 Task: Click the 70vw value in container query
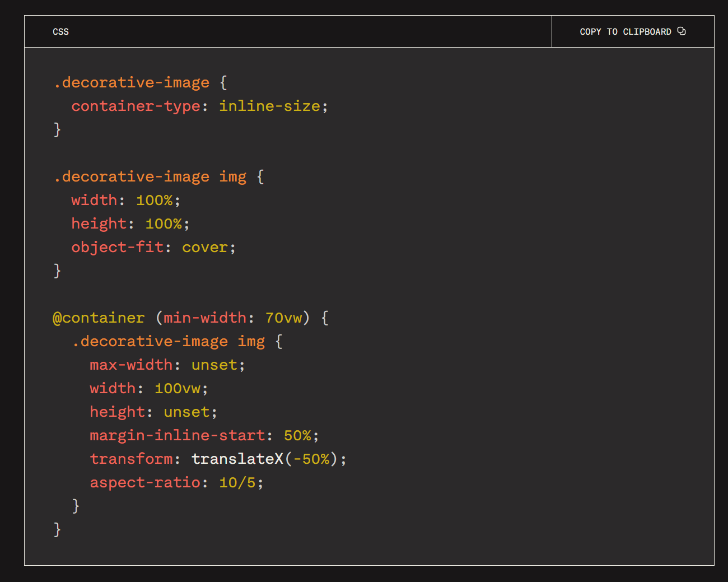click(283, 318)
